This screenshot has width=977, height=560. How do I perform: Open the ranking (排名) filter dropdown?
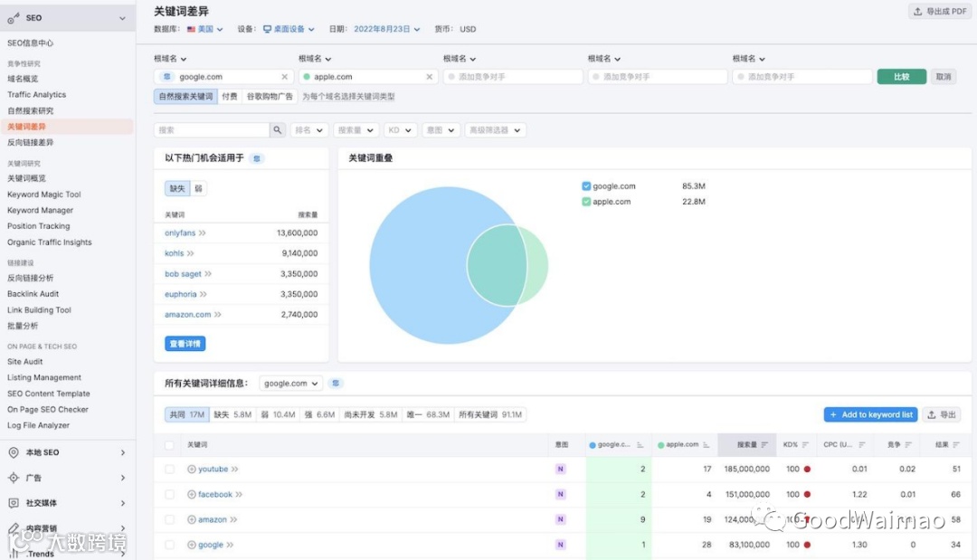pyautogui.click(x=308, y=129)
